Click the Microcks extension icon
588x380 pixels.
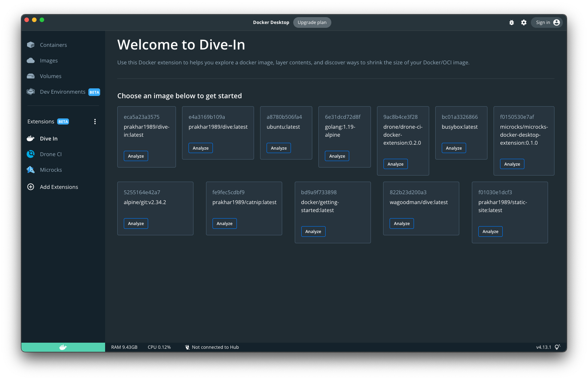click(31, 170)
